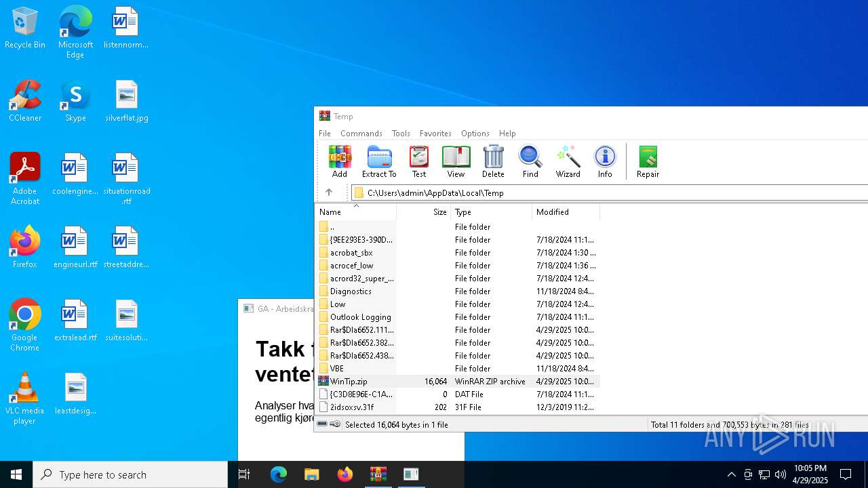Select the silverflat.jpg desktop file

(x=127, y=102)
